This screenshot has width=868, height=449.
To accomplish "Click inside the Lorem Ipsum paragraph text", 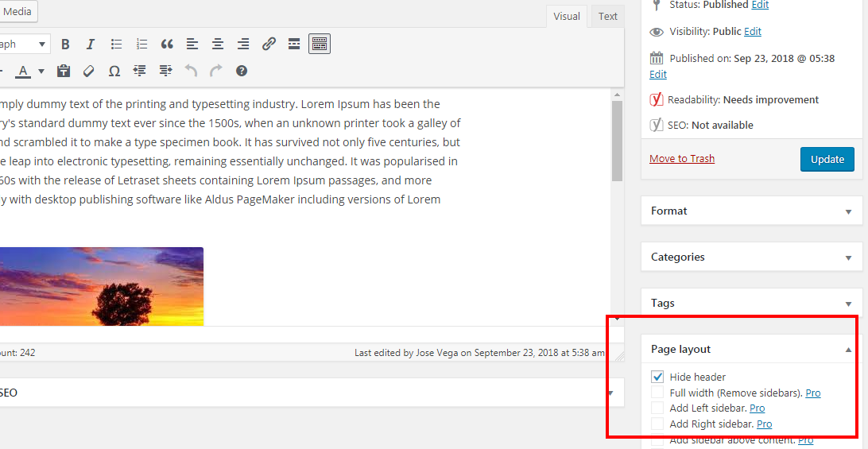I will 230,152.
